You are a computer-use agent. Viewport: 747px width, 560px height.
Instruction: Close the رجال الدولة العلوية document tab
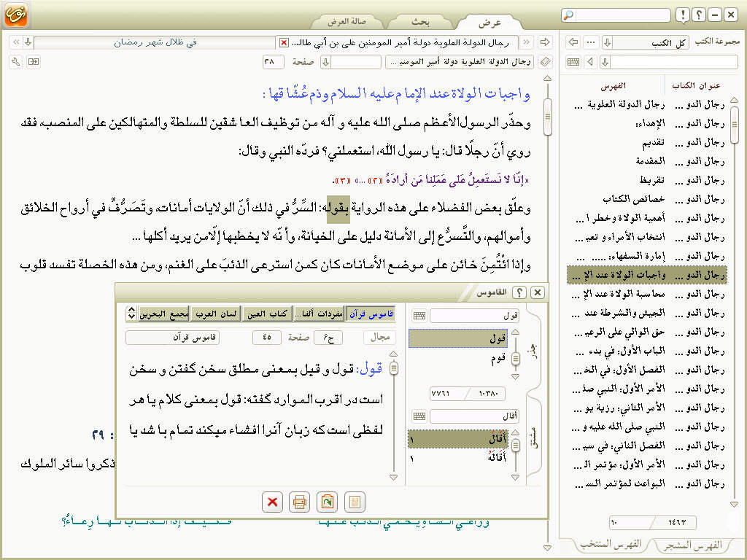click(285, 42)
